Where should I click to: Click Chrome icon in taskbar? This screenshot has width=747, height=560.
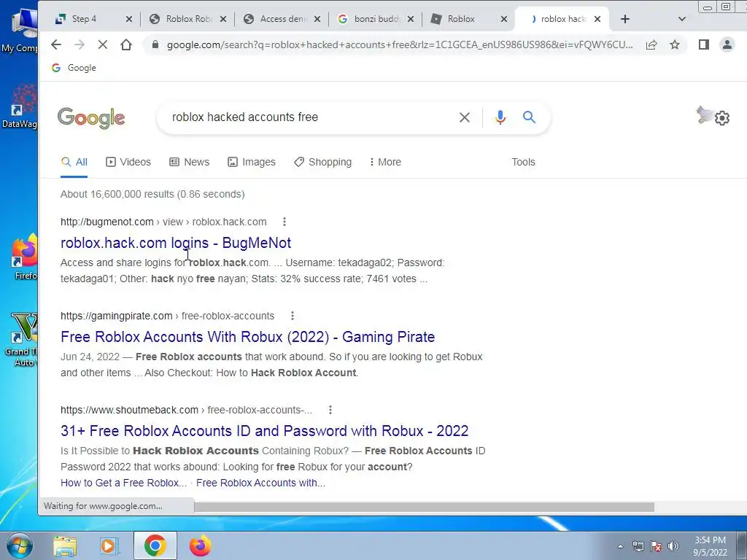click(x=155, y=545)
